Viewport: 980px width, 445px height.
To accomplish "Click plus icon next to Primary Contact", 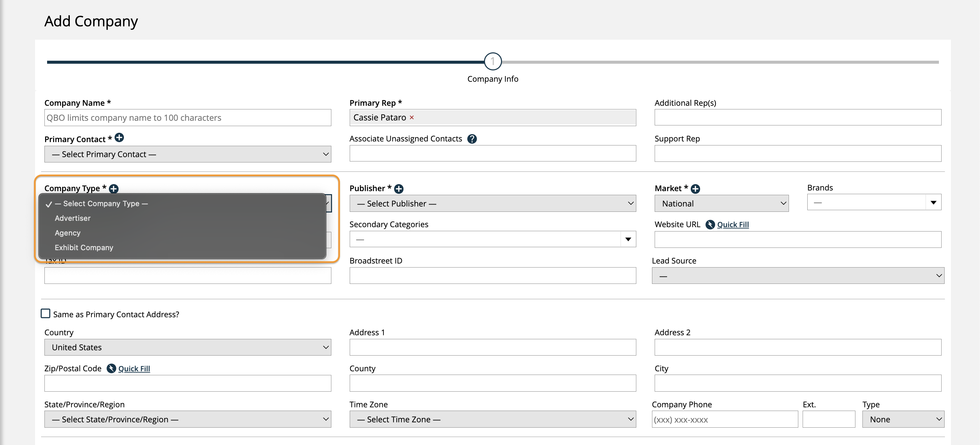I will click(119, 137).
